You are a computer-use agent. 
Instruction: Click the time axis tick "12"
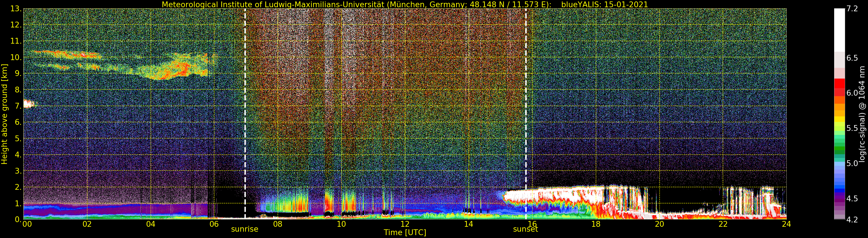tap(405, 224)
